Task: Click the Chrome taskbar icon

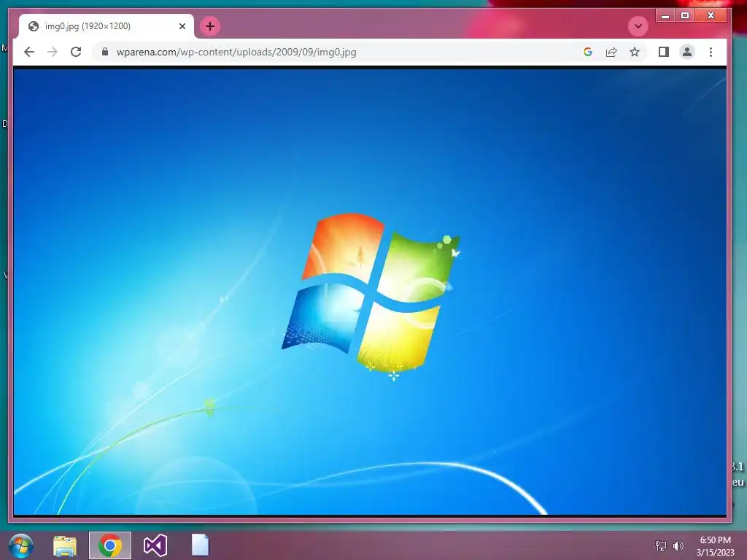Action: [110, 545]
